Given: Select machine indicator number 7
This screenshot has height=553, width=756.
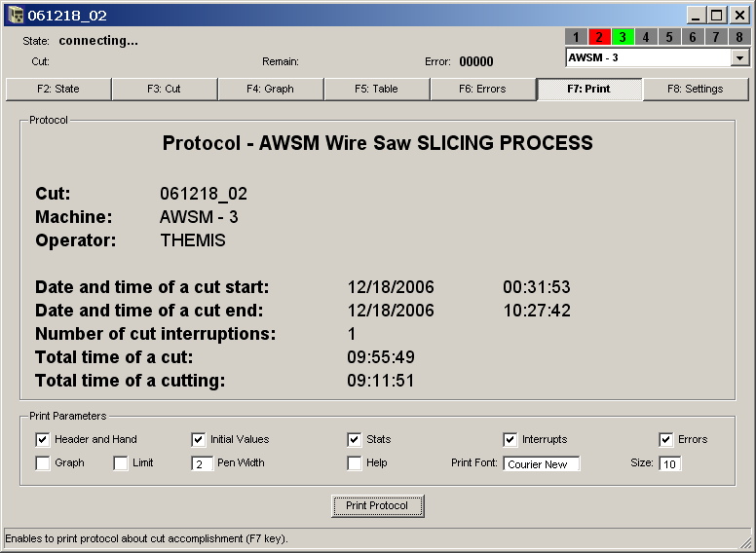Looking at the screenshot, I should (x=716, y=37).
